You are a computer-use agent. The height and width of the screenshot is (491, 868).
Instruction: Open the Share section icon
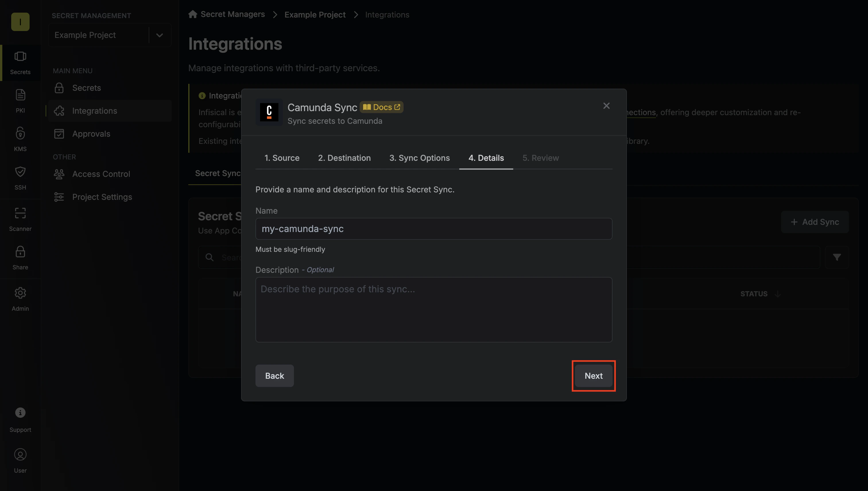coord(20,252)
